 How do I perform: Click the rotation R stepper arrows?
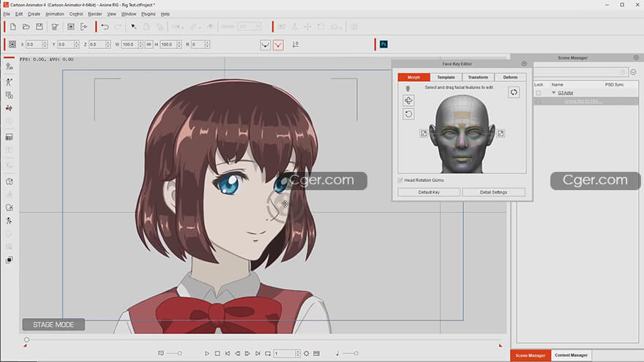pyautogui.click(x=207, y=45)
